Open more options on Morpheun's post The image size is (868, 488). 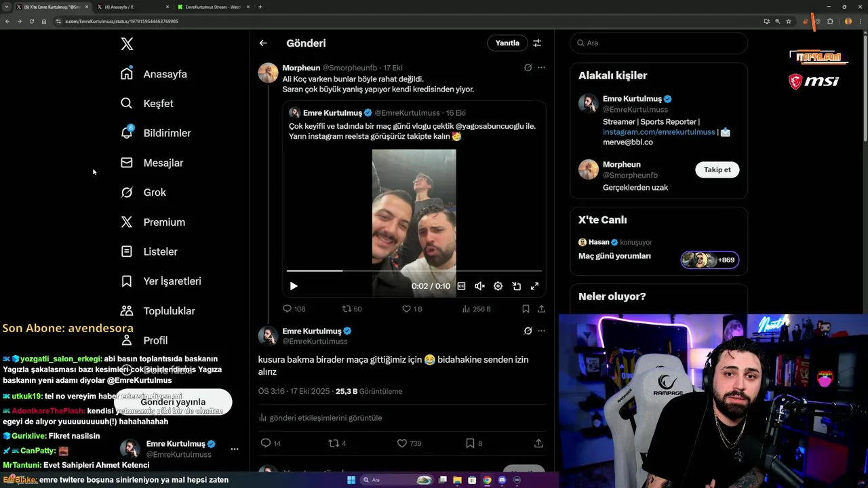point(541,68)
